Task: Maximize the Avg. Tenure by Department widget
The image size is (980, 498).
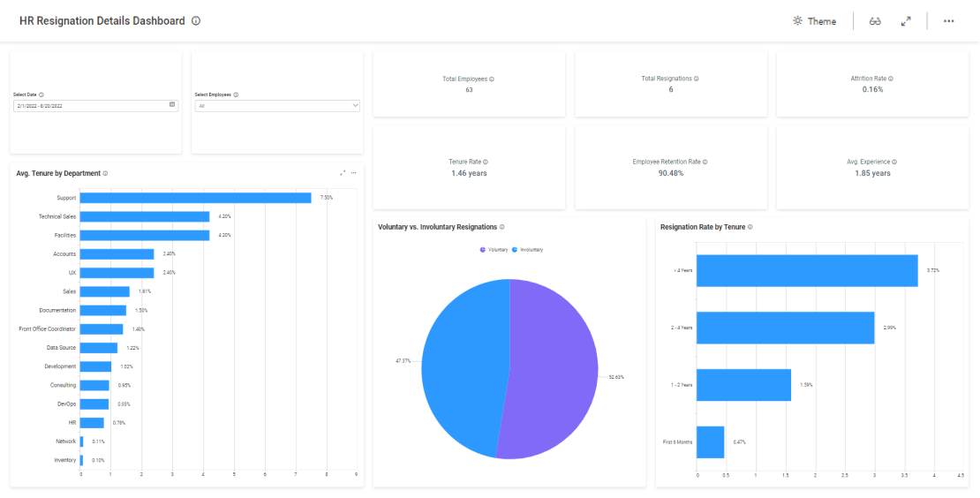Action: 343,173
